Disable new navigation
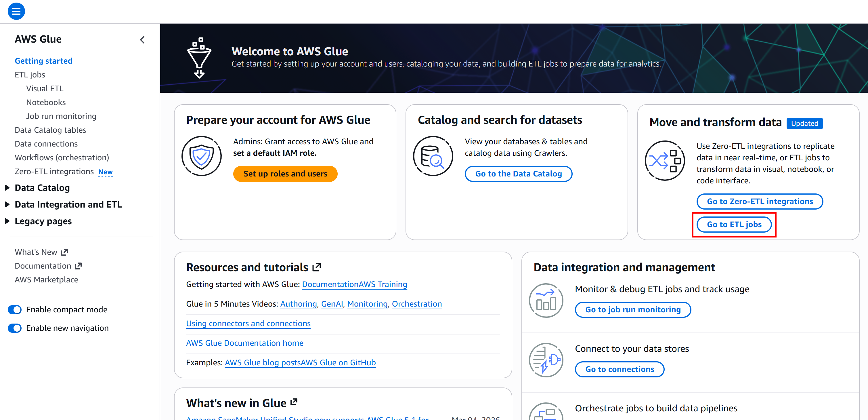The height and width of the screenshot is (420, 868). [14, 328]
